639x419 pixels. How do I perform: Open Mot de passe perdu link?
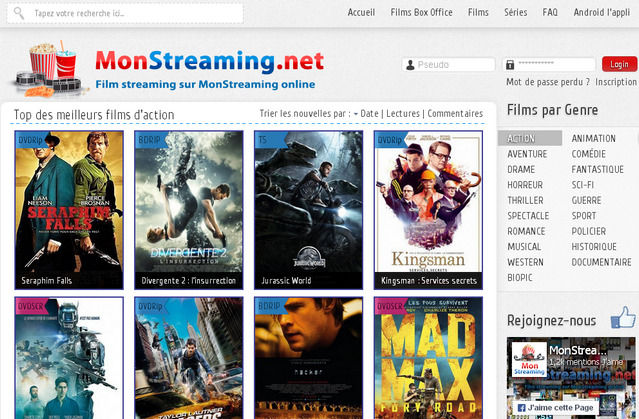548,82
